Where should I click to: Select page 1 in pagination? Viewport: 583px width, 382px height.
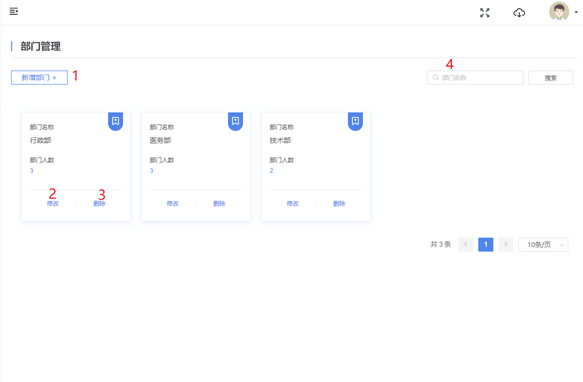tap(486, 244)
